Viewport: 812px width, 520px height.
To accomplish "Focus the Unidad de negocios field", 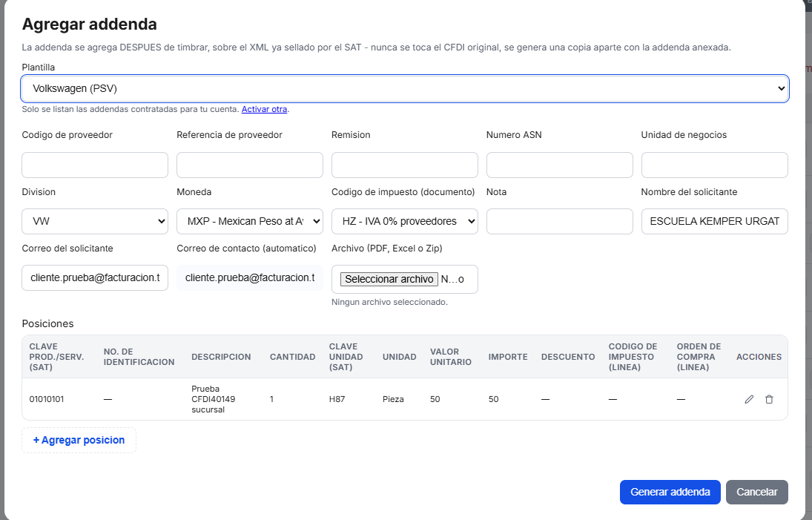I will pyautogui.click(x=715, y=165).
